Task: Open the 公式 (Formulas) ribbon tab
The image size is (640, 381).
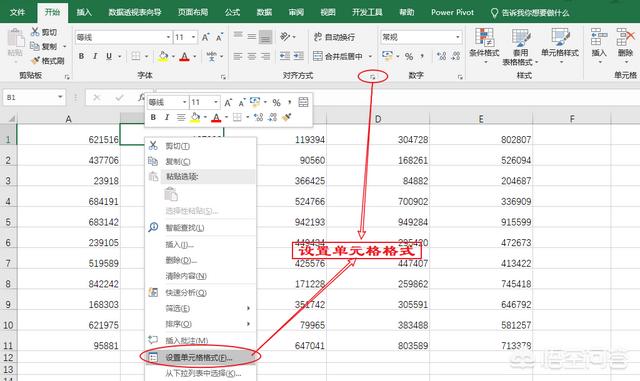Action: coord(232,12)
